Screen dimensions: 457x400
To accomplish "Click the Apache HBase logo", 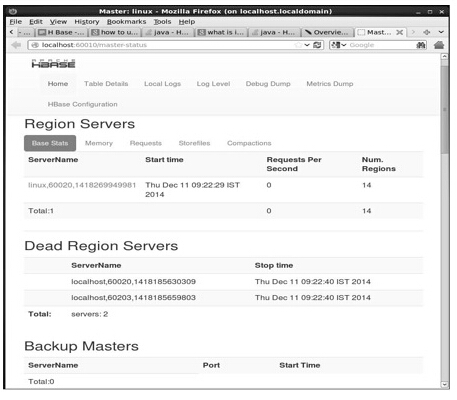I will [53, 63].
